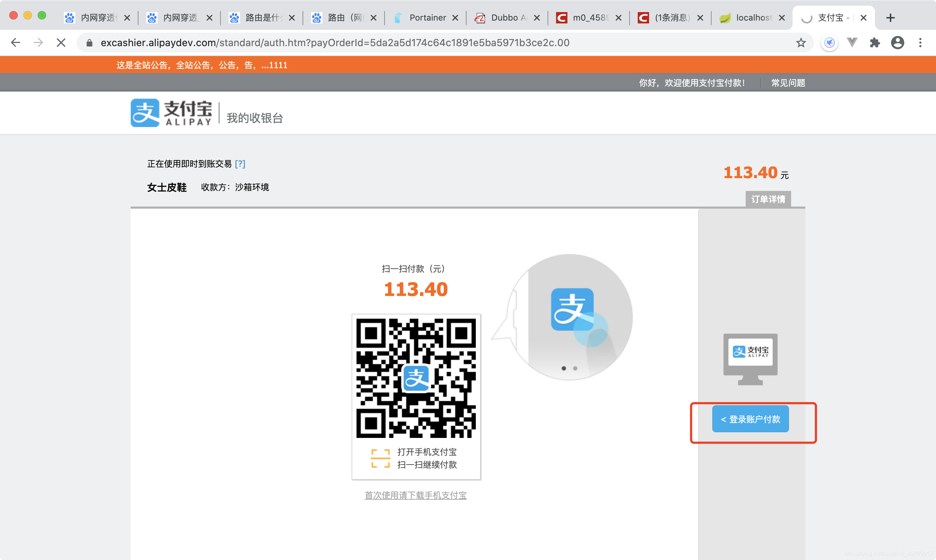Close the 路由是什么 tab
This screenshot has height=560, width=936.
[x=292, y=18]
